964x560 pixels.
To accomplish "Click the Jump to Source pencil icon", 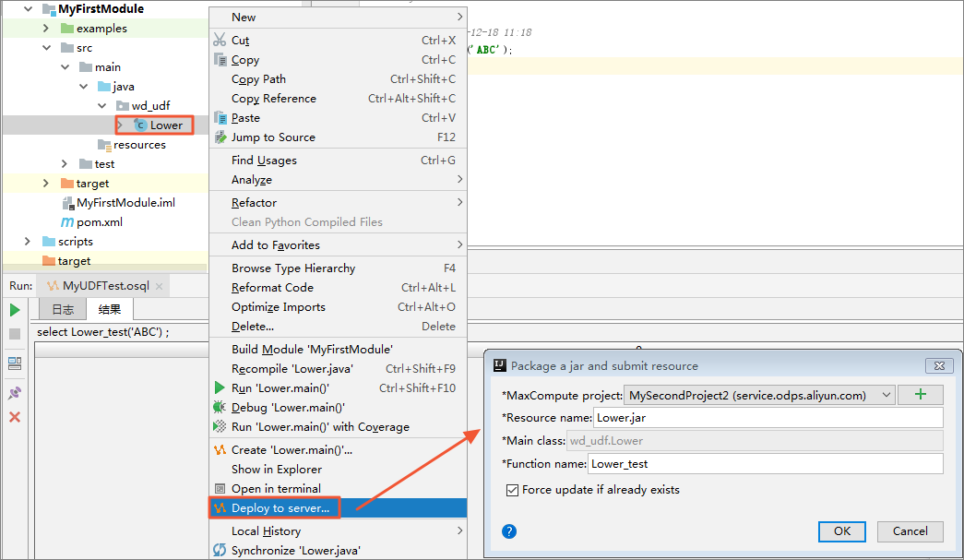I will tap(220, 137).
